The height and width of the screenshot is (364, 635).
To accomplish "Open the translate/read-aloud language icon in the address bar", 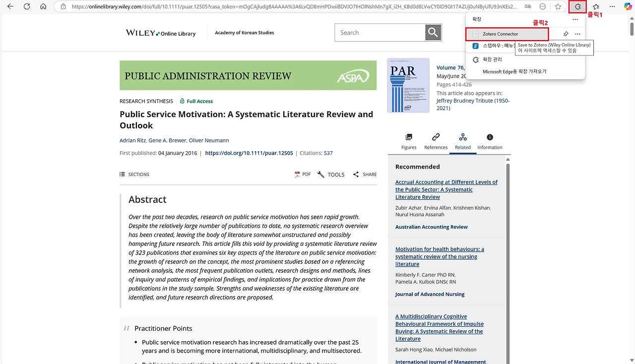I will 528,6.
